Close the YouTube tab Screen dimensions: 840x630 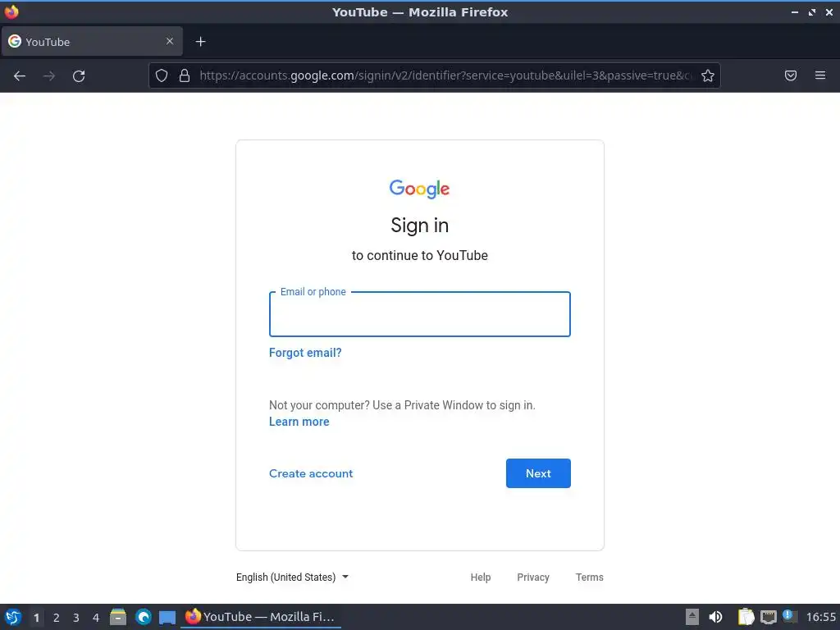click(170, 41)
